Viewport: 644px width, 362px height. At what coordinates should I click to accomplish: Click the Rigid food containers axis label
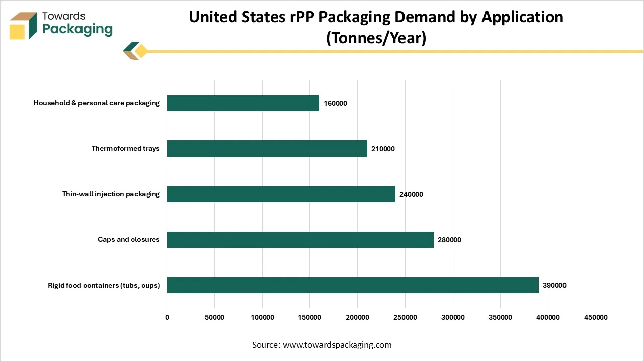(x=104, y=285)
